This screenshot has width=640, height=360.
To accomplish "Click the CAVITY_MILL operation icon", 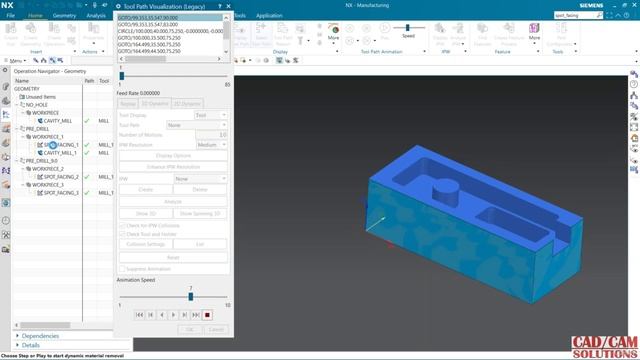I will tap(40, 121).
